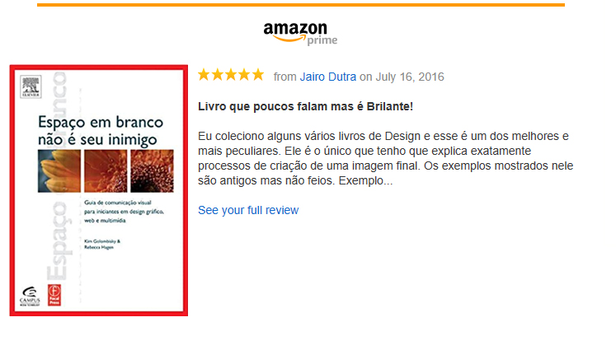Click the third rating star
This screenshot has height=364, width=616.
(x=231, y=74)
